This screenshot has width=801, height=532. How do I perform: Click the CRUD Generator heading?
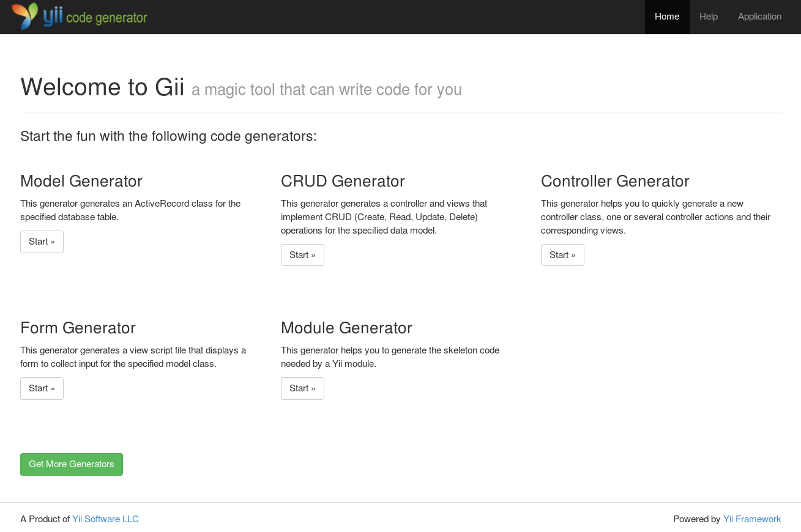coord(343,181)
